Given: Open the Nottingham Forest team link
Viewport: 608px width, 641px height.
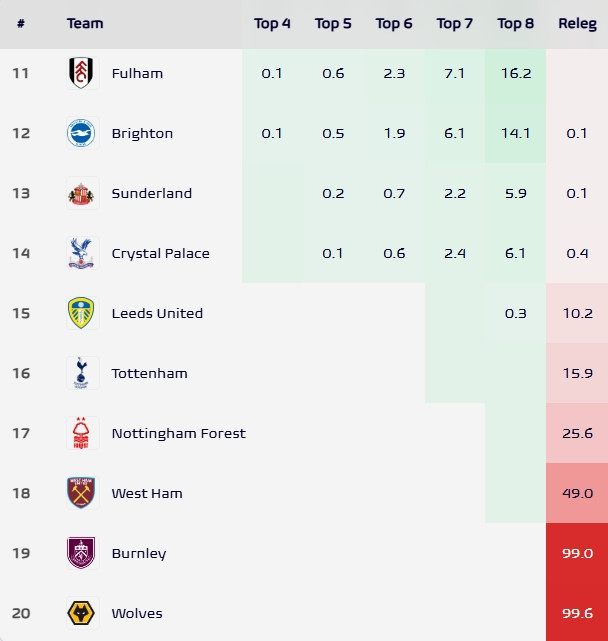Looking at the screenshot, I should pos(178,433).
